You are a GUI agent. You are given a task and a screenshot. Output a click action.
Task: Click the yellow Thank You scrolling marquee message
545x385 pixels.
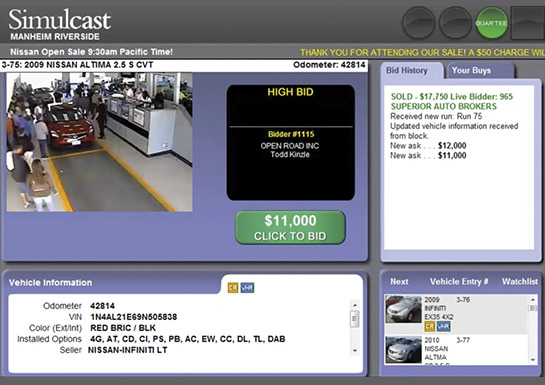422,52
